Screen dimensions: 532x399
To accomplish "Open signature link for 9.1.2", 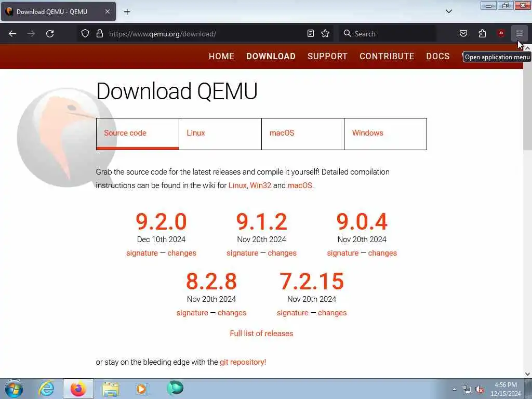I will coord(242,253).
